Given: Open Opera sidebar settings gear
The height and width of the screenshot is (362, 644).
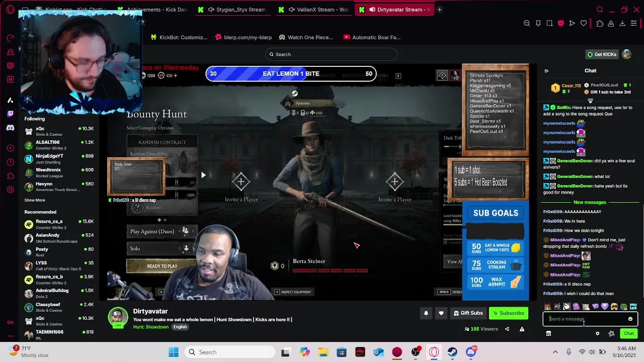Looking at the screenshot, I should click(x=10, y=190).
